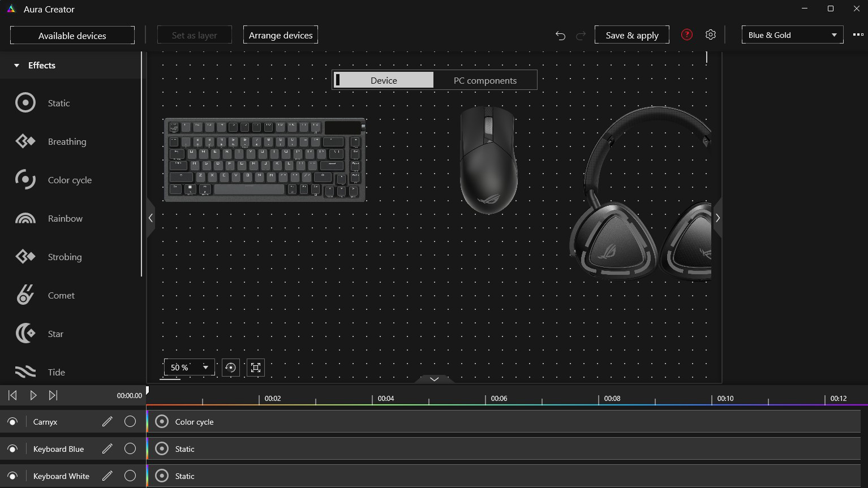
Task: Click the Carnyx layer name
Action: point(45,422)
